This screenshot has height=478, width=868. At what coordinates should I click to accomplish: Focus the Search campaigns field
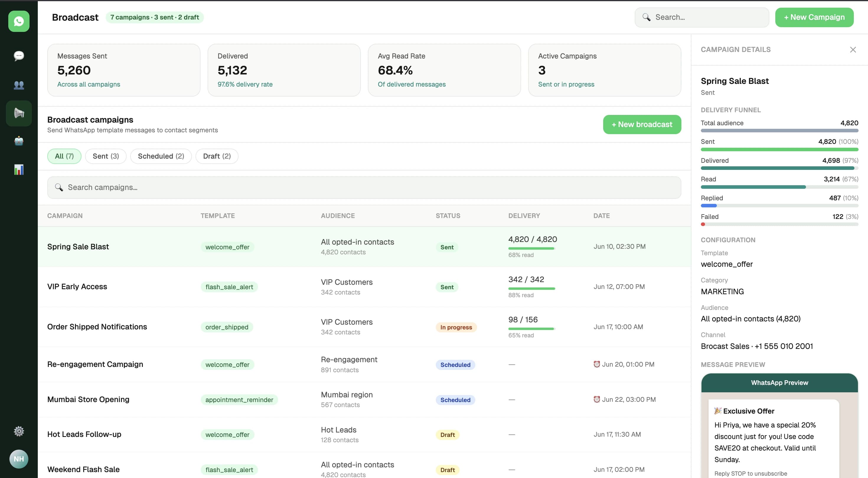[x=364, y=187]
